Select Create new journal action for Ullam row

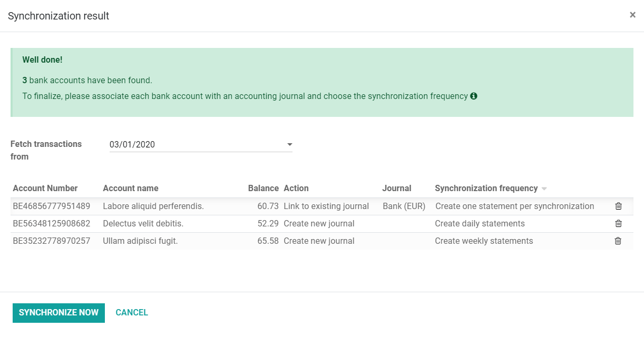319,241
